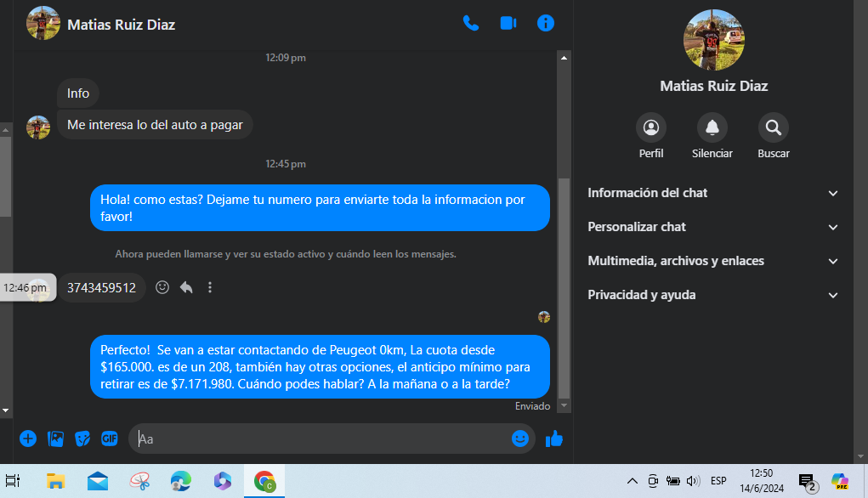Click the chat scrollbar up arrow
Image resolution: width=868 pixels, height=498 pixels.
pyautogui.click(x=564, y=58)
